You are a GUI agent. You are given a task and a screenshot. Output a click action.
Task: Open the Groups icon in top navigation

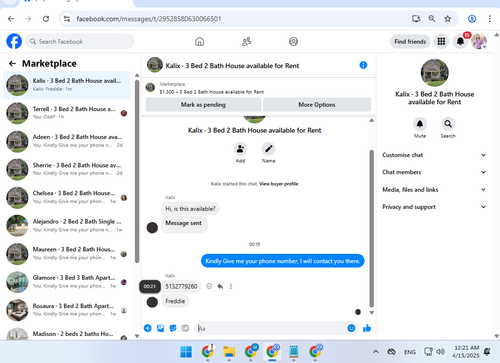(293, 42)
